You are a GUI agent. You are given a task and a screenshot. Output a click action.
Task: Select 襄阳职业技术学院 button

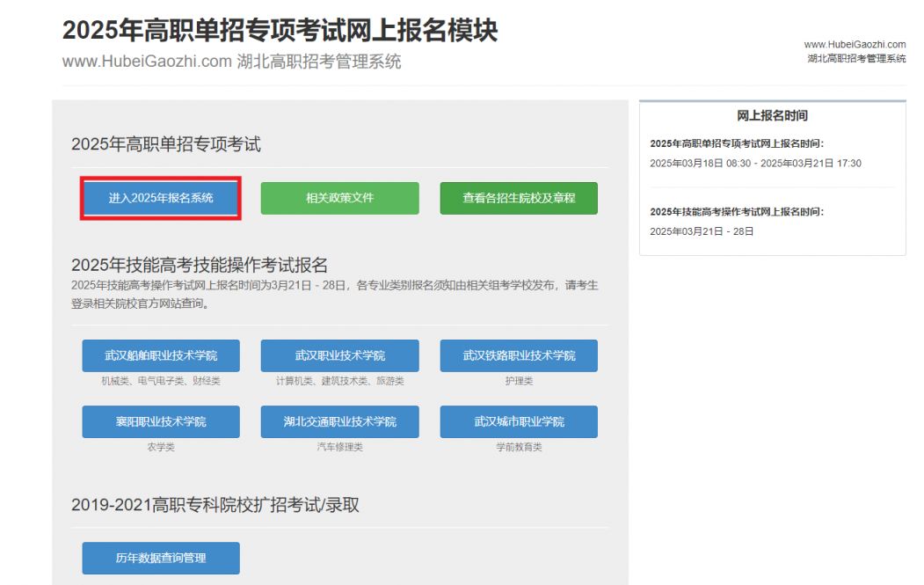(x=161, y=421)
